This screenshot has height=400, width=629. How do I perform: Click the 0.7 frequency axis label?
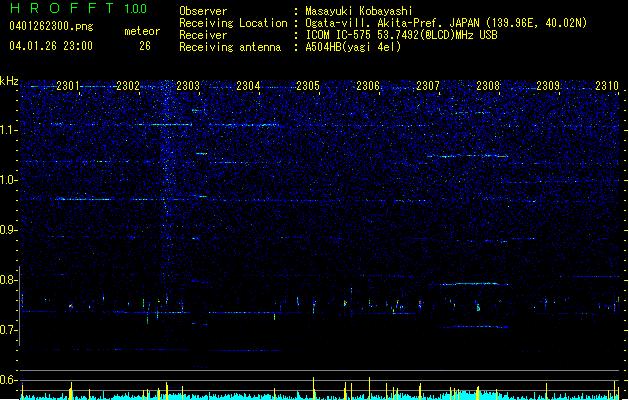tap(9, 330)
